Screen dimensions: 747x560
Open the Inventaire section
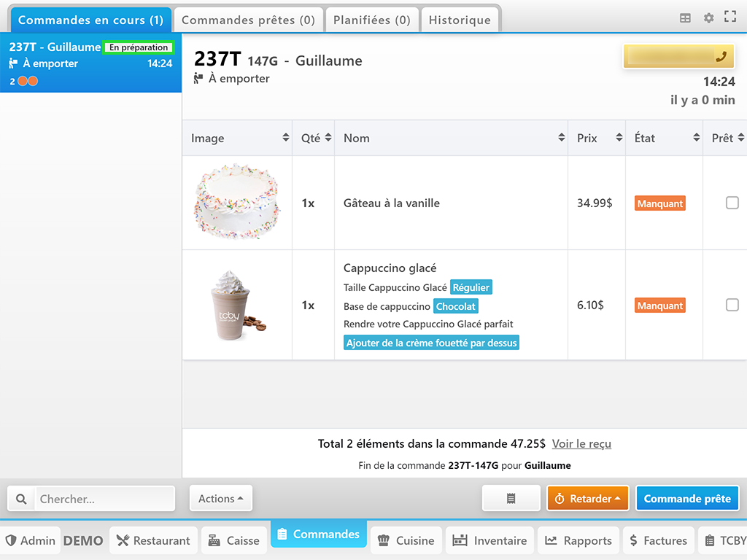[489, 540]
